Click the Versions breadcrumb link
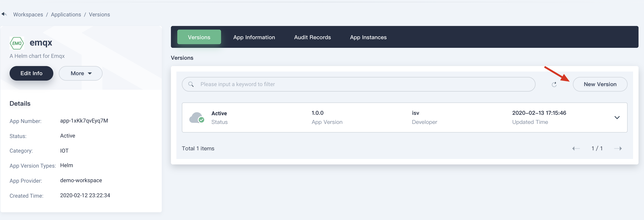The image size is (644, 220). (99, 15)
